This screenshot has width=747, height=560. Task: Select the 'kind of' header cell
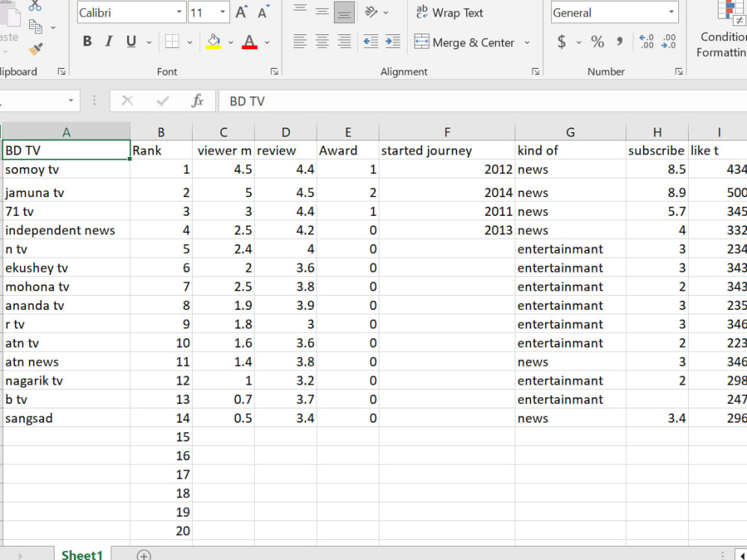(x=570, y=151)
